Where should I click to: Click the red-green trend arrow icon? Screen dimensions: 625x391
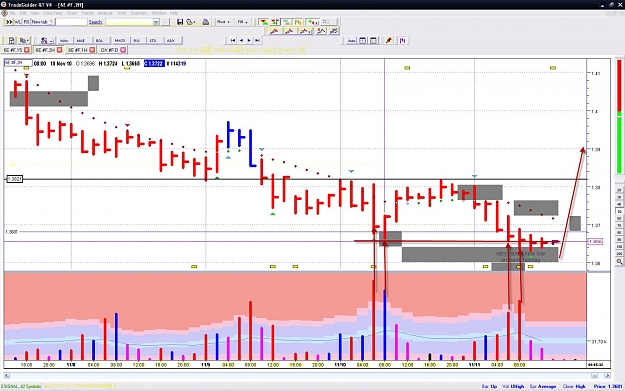coord(263,22)
